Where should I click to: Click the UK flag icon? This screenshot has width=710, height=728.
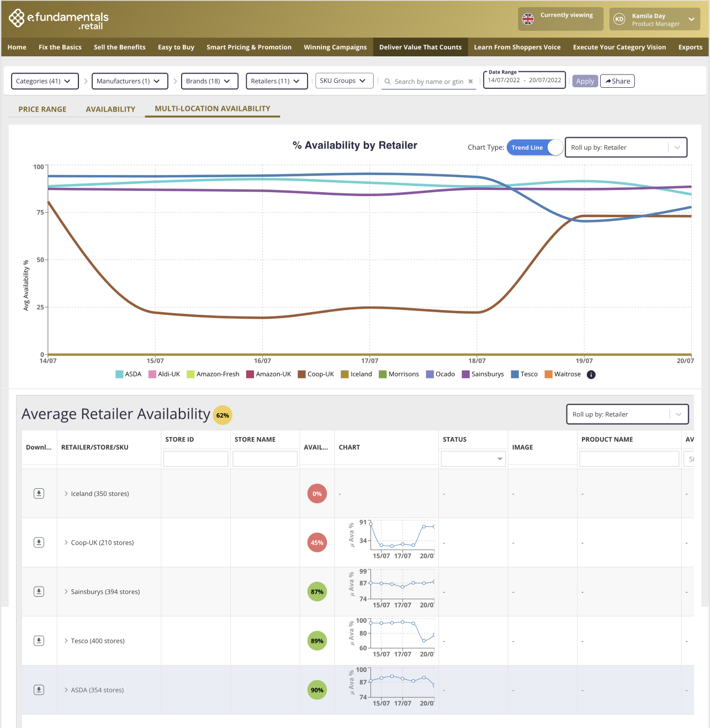[x=528, y=19]
